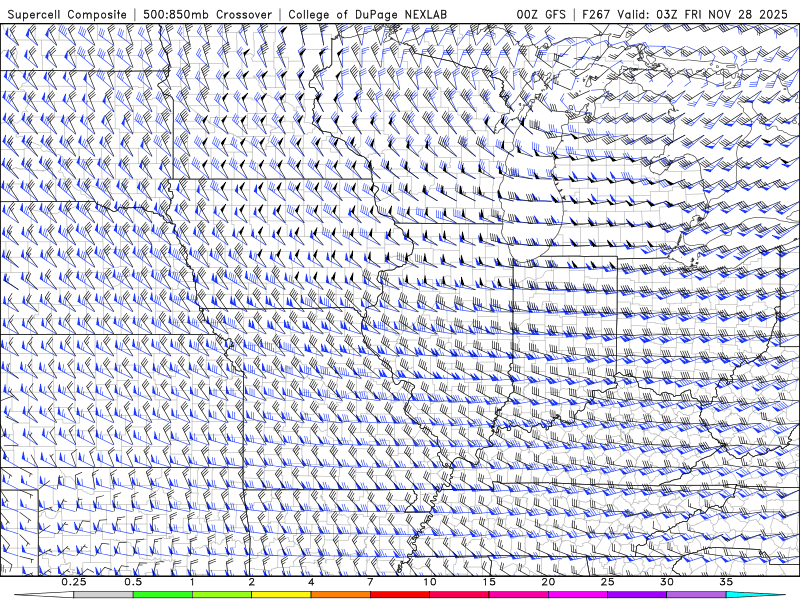The width and height of the screenshot is (800, 600).
Task: Select the lime green 1–2 colorbar segment
Action: click(222, 595)
